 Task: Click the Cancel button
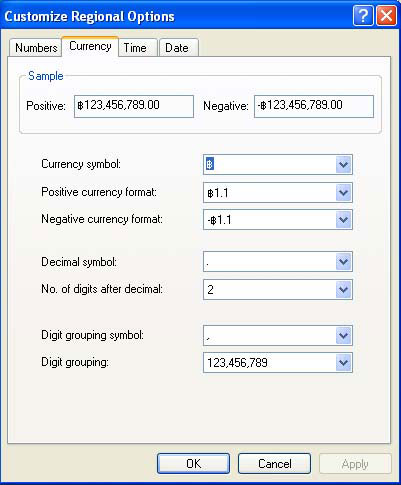pyautogui.click(x=274, y=463)
